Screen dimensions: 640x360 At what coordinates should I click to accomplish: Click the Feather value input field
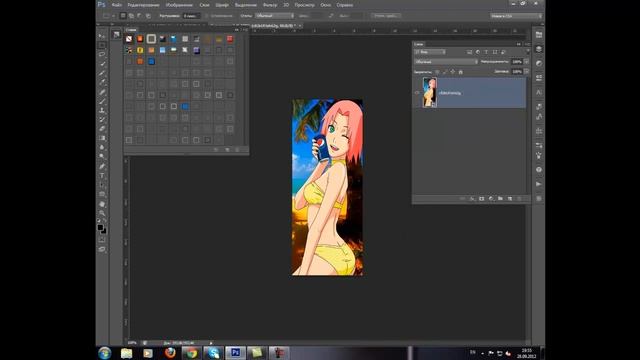(191, 16)
